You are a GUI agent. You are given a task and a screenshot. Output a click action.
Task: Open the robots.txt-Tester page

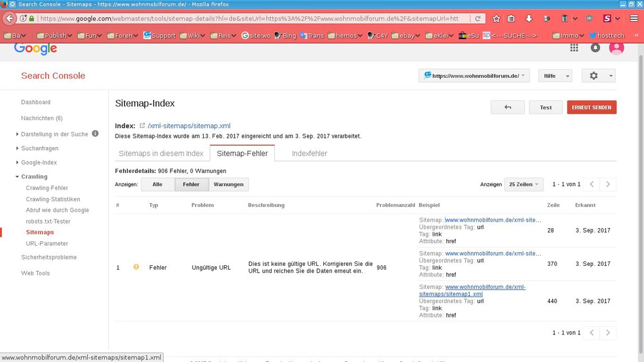pyautogui.click(x=48, y=221)
